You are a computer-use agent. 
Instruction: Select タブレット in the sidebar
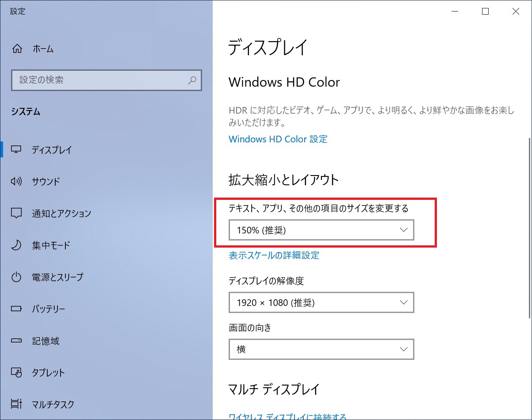(107, 373)
